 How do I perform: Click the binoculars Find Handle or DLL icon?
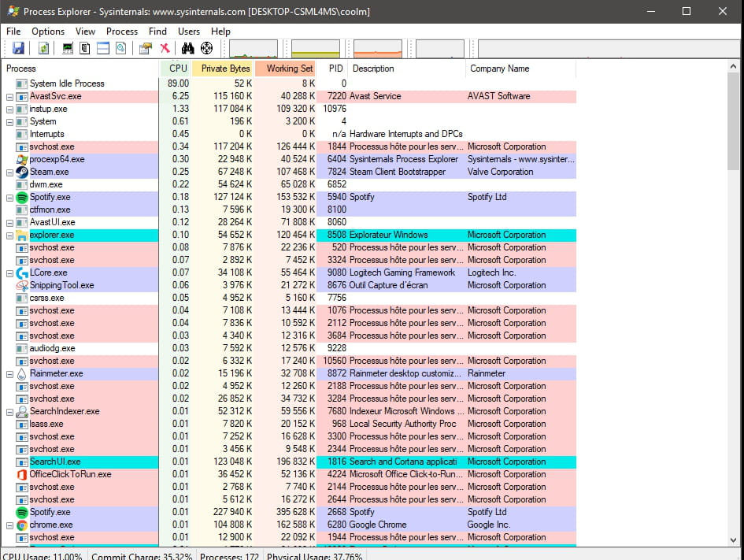tap(188, 49)
